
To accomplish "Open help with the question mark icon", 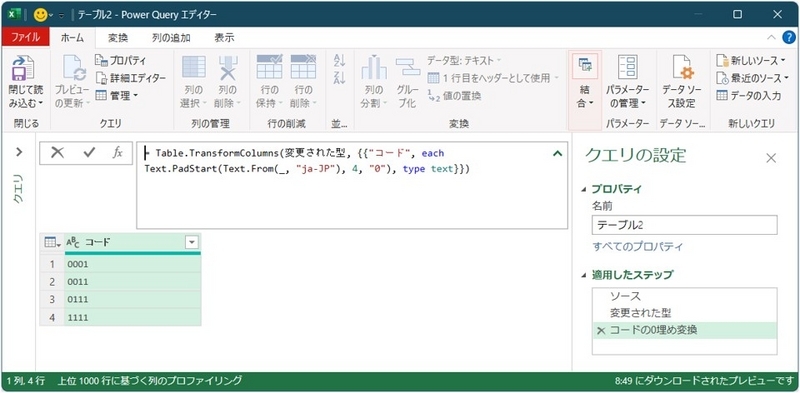I will (x=789, y=37).
